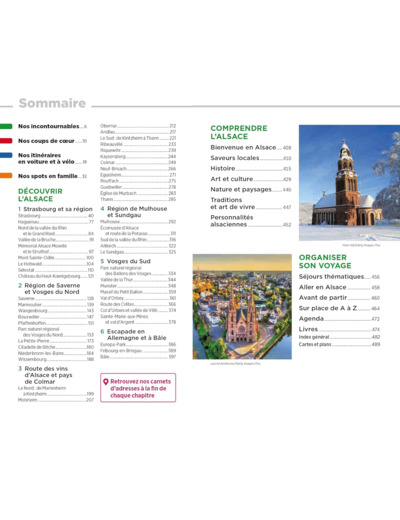400x520 pixels.
Task: Select 'Séjours thématiques' entry
Action: [x=339, y=277]
